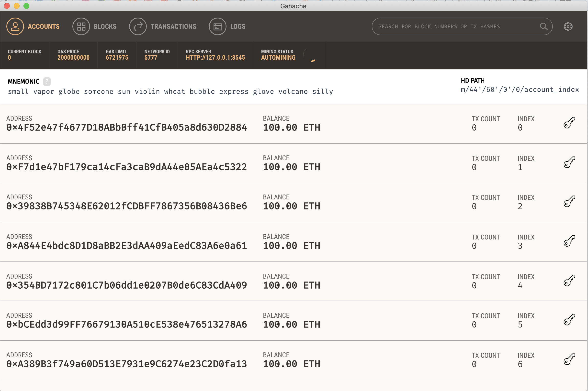Viewport: 588px width, 391px height.
Task: Click the Logs terminal icon
Action: pos(218,26)
